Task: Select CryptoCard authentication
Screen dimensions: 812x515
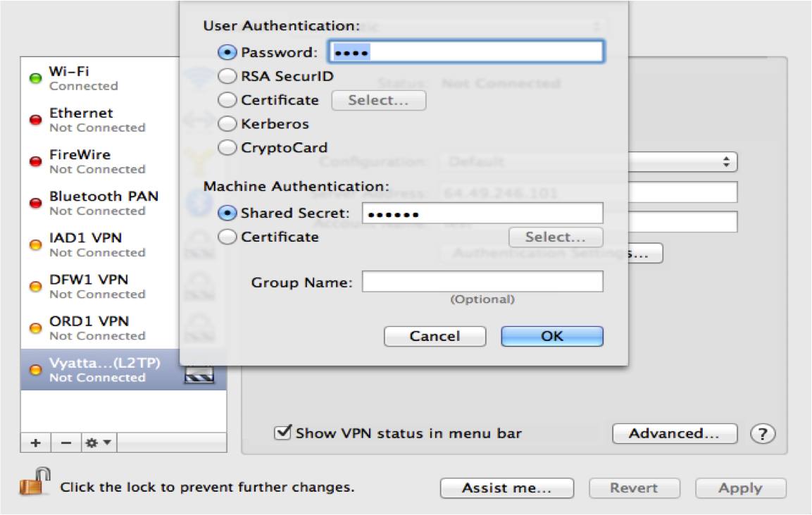Action: [x=227, y=148]
